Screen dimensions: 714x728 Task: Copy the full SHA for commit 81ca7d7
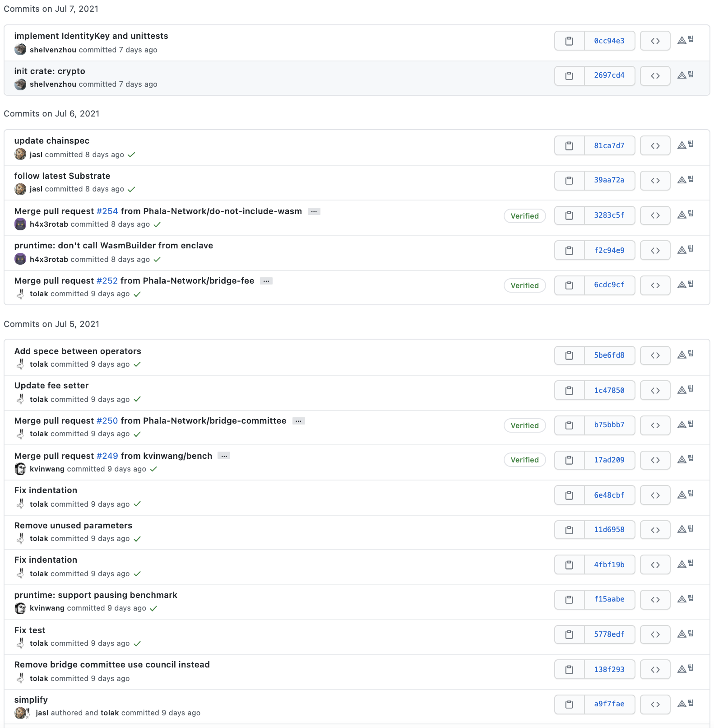pyautogui.click(x=569, y=146)
